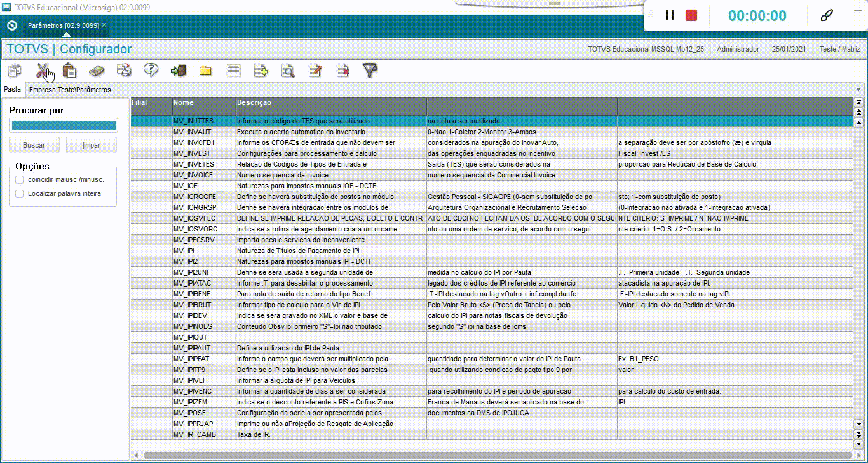Select the MV_INVEST row
Viewport: 868px width, 463px height.
(491, 153)
